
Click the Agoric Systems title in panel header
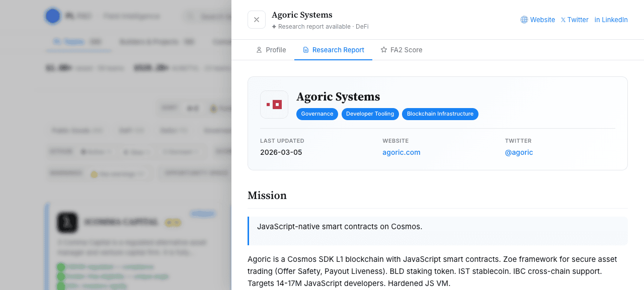click(x=302, y=15)
